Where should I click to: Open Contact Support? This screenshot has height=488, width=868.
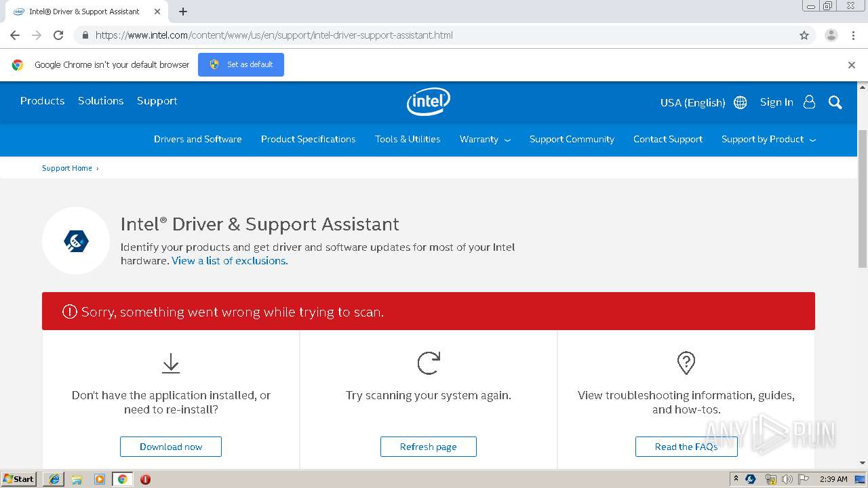[668, 140]
